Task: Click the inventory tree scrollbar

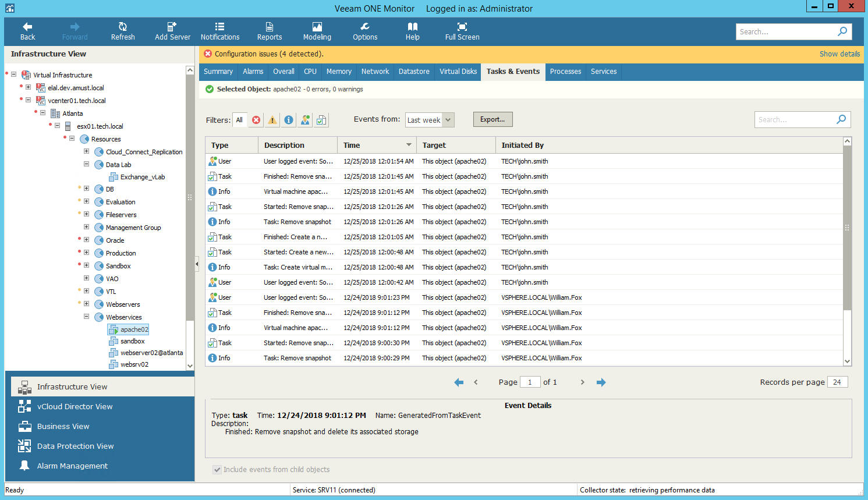Action: point(190,197)
